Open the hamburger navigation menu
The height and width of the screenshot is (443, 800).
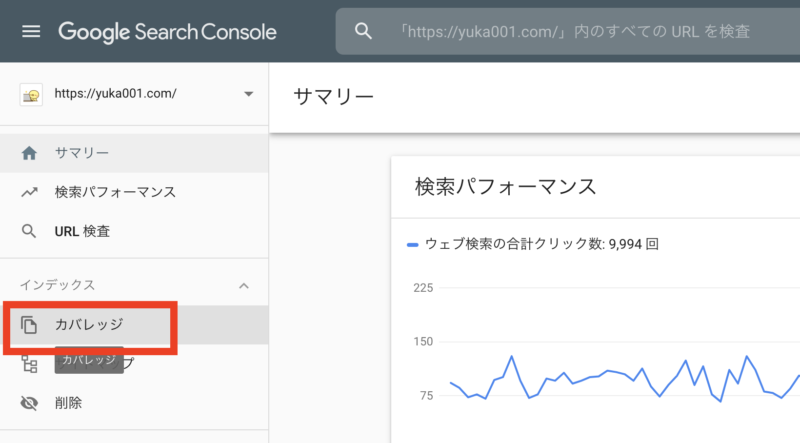point(31,32)
